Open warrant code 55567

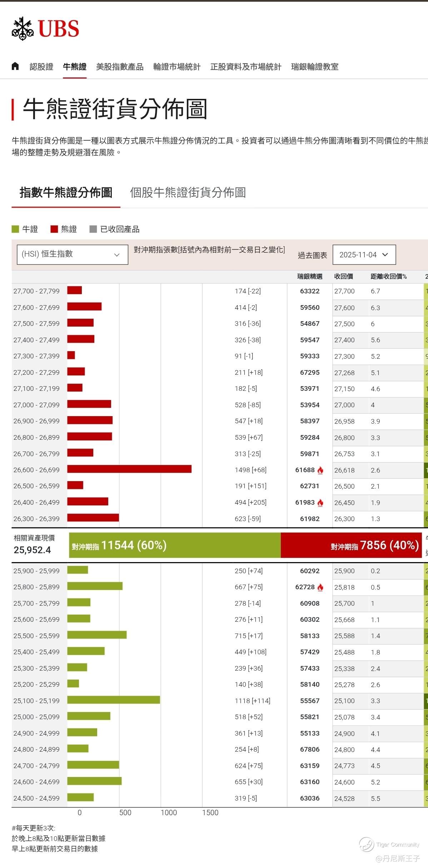click(x=310, y=701)
